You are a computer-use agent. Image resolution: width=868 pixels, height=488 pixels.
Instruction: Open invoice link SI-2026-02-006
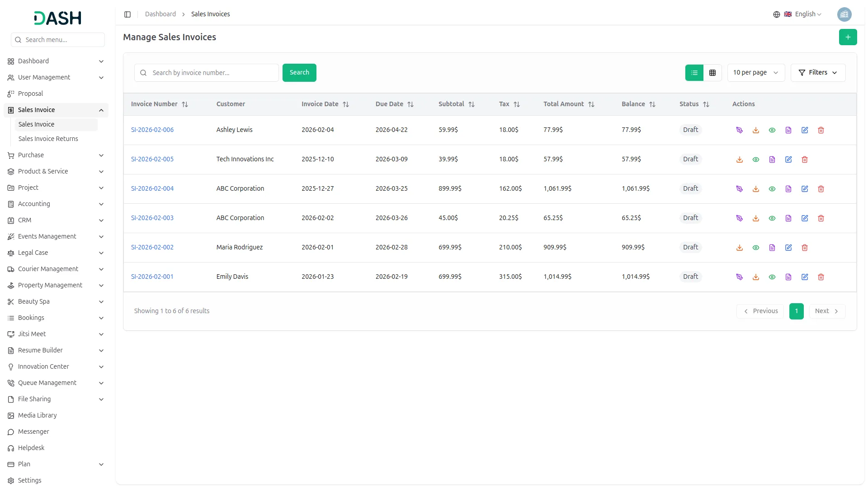coord(152,130)
